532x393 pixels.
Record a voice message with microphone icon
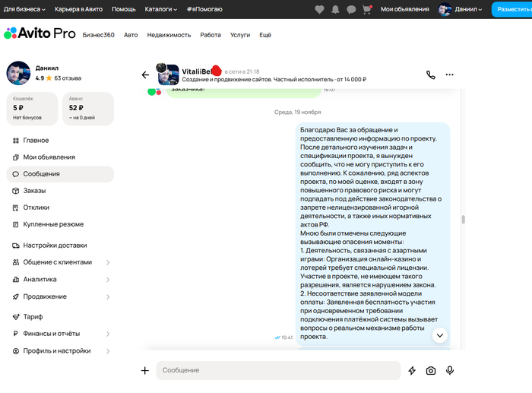(450, 370)
